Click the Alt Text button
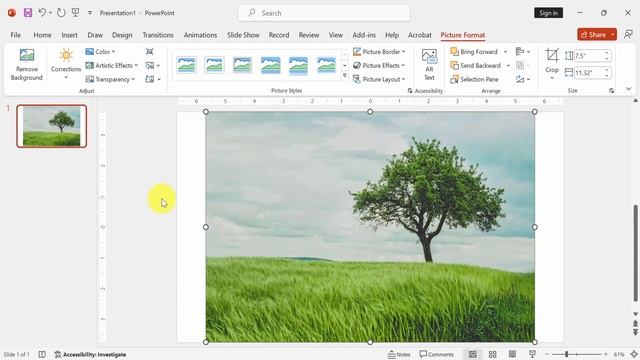 (x=429, y=64)
